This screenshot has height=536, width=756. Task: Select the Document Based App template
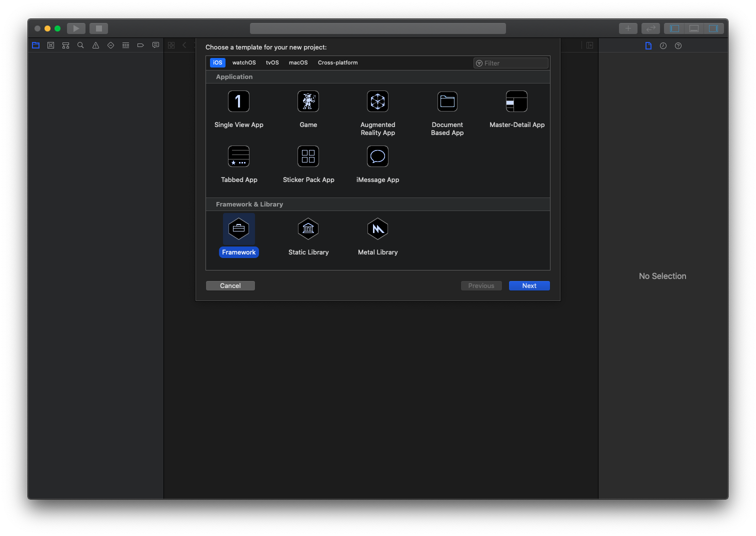point(447,101)
